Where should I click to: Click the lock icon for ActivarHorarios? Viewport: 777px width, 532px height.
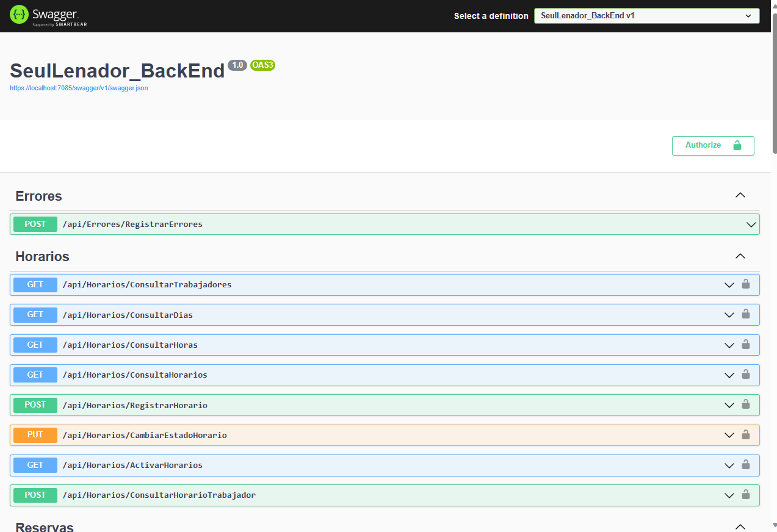pyautogui.click(x=745, y=464)
